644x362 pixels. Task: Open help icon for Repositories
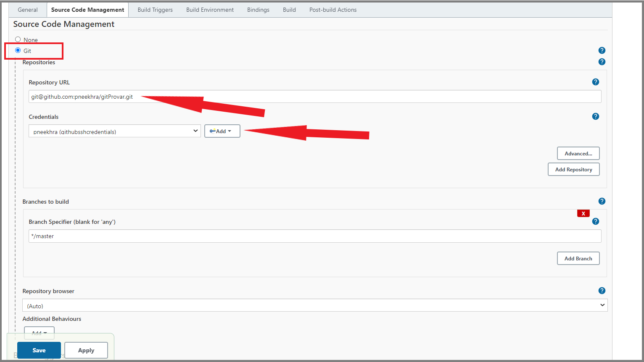point(602,62)
